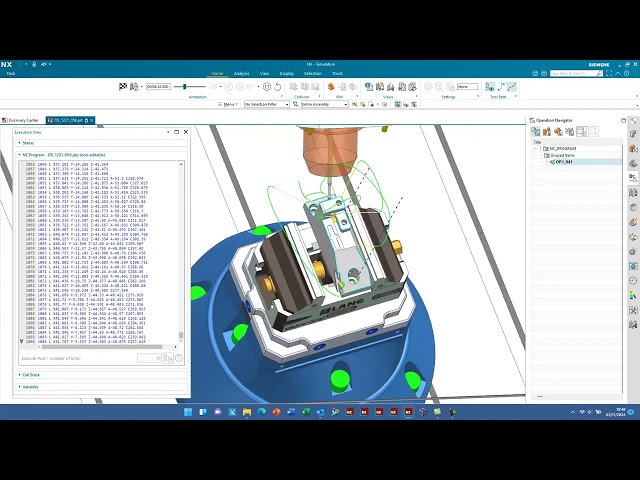Open the Menu dropdown
This screenshot has width=640, height=480.
click(228, 104)
